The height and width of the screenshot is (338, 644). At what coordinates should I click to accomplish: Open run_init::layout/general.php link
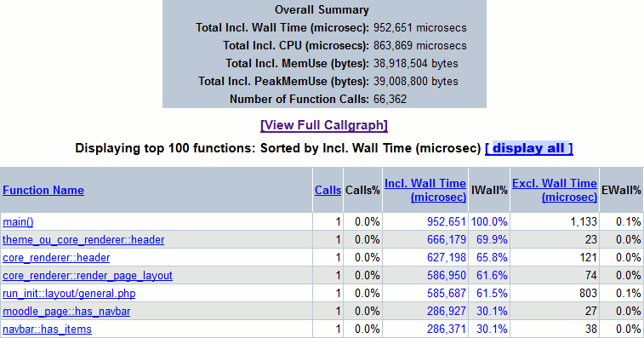tap(69, 294)
